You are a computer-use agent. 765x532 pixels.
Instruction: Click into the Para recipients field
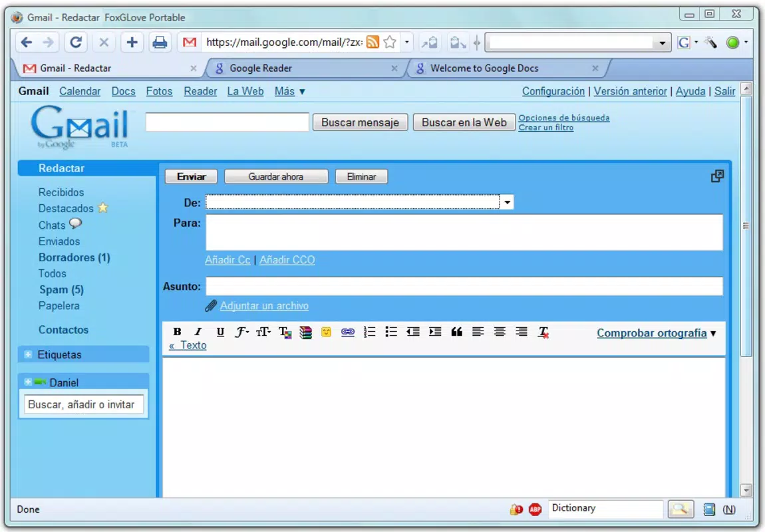[x=464, y=232]
